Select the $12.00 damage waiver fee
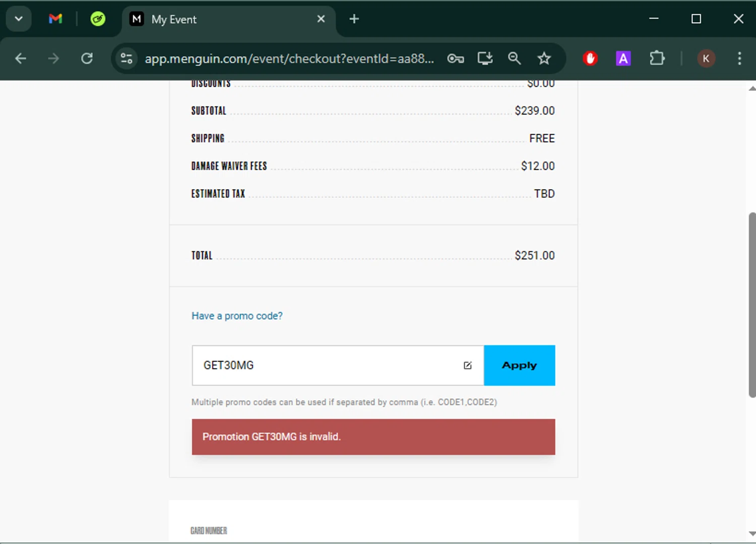756x544 pixels. click(x=538, y=166)
